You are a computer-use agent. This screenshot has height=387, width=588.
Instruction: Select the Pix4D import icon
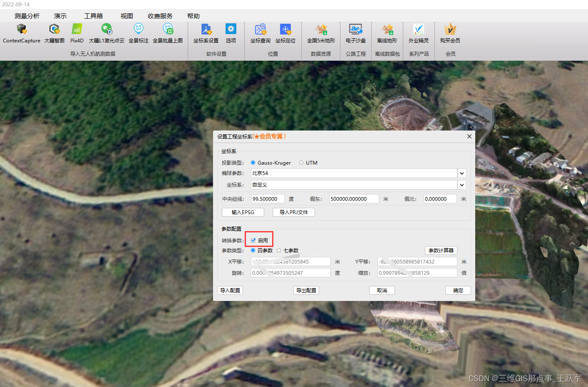(77, 33)
